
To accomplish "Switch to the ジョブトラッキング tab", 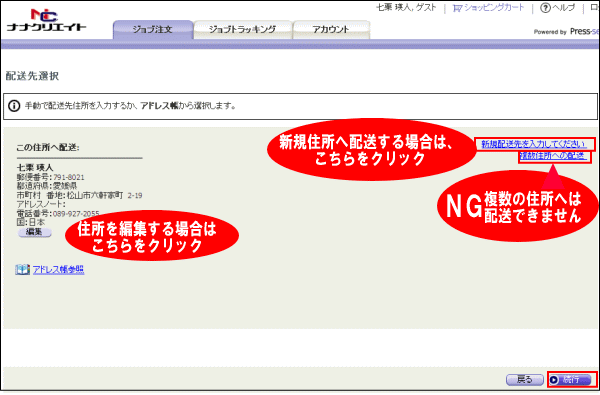I will [243, 29].
